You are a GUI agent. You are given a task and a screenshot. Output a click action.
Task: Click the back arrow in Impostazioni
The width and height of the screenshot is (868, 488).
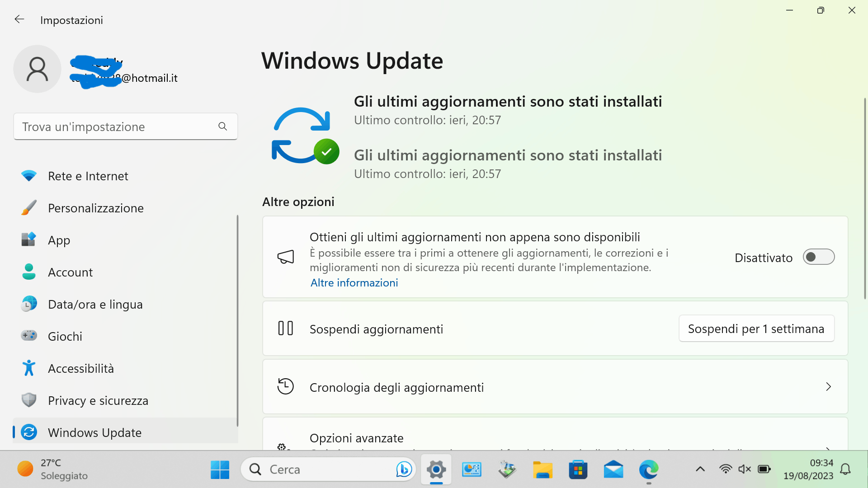pos(19,19)
